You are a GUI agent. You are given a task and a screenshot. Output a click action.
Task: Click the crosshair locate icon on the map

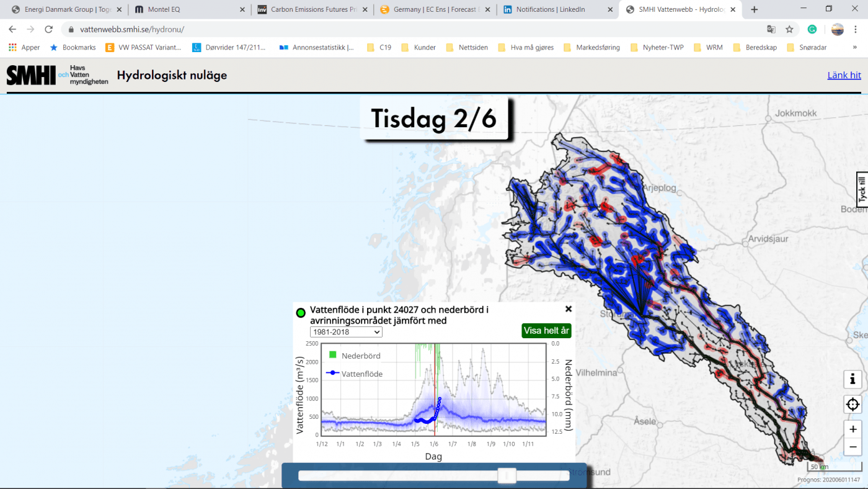pyautogui.click(x=852, y=404)
